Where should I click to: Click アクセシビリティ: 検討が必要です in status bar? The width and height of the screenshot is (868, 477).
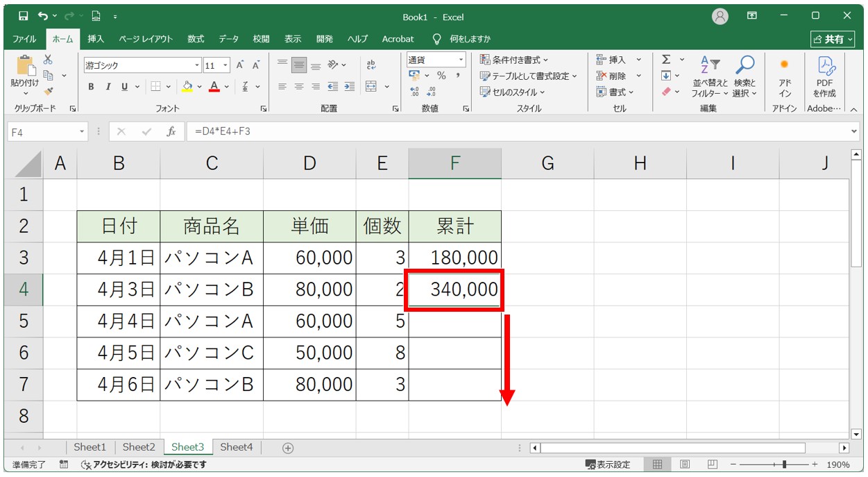coord(144,465)
